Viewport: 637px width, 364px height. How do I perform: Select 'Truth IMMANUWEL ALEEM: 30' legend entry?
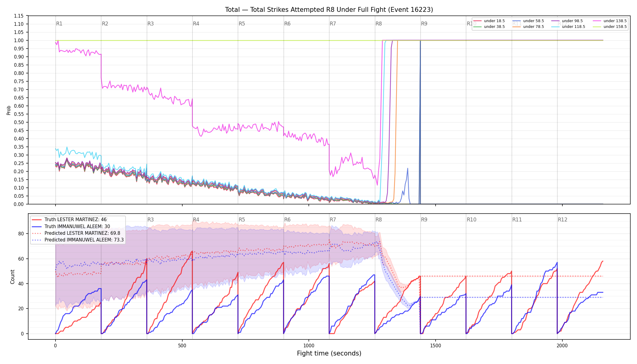click(x=77, y=227)
